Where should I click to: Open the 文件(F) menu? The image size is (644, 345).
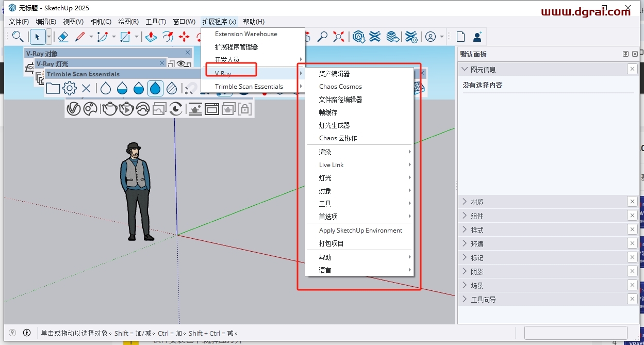pos(19,22)
